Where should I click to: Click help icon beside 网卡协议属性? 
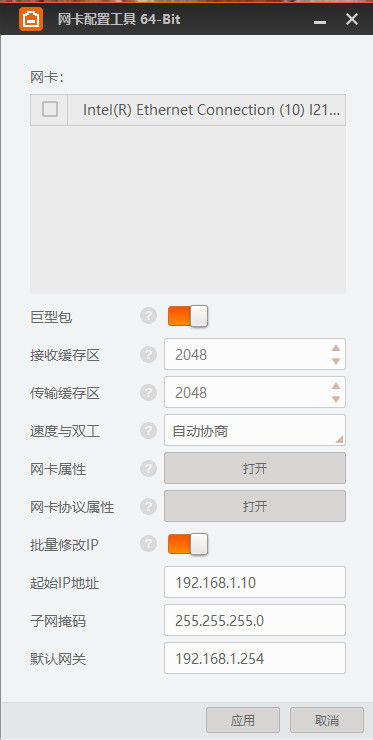[x=148, y=506]
